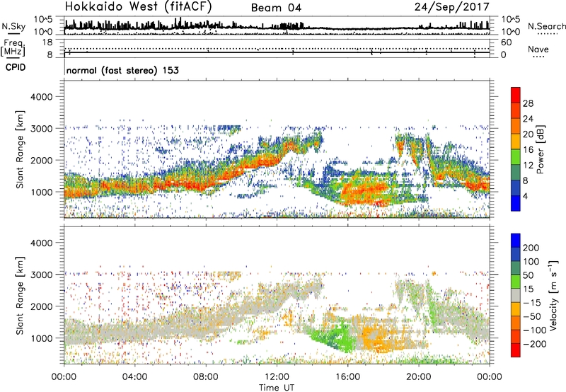
Task: Click the '16:00' time tick label
Action: [347, 377]
